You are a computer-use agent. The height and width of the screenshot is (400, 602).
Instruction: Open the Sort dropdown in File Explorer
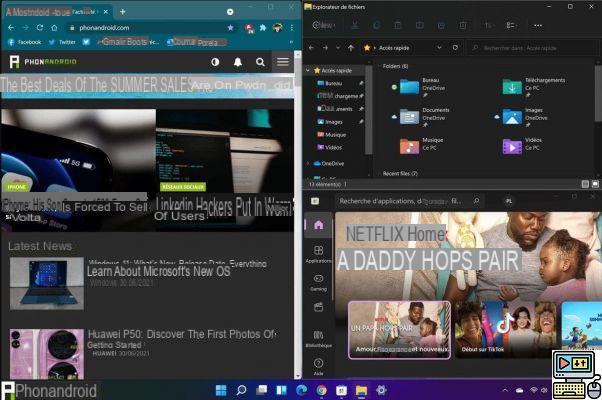coord(488,25)
